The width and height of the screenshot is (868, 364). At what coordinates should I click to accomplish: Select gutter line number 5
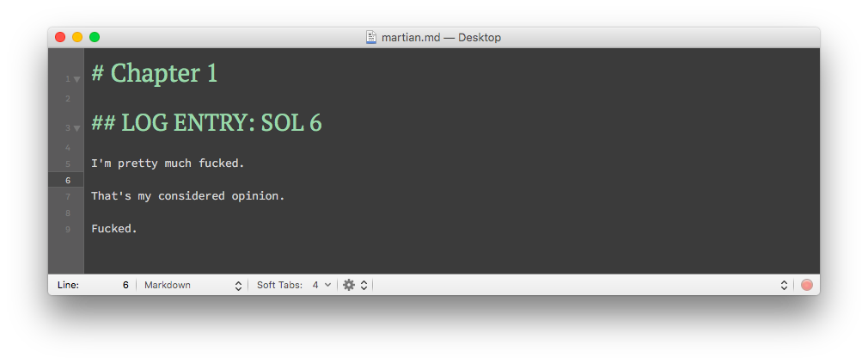coord(68,164)
